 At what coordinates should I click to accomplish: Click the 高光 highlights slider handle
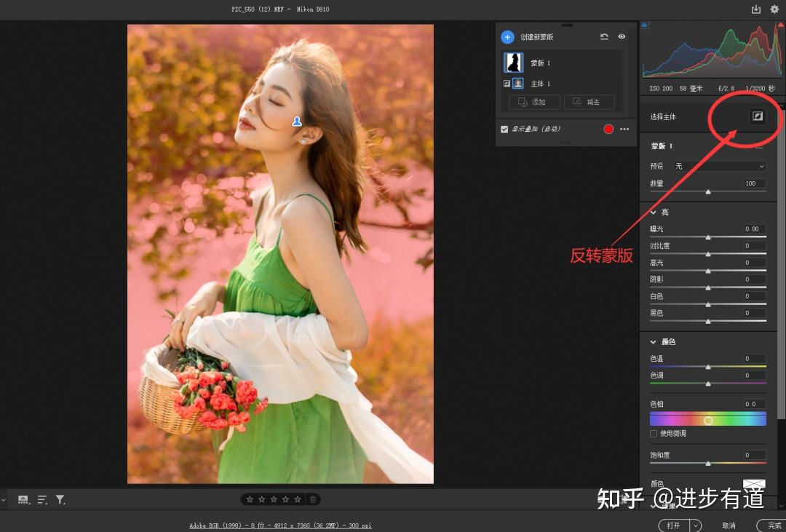(x=708, y=271)
